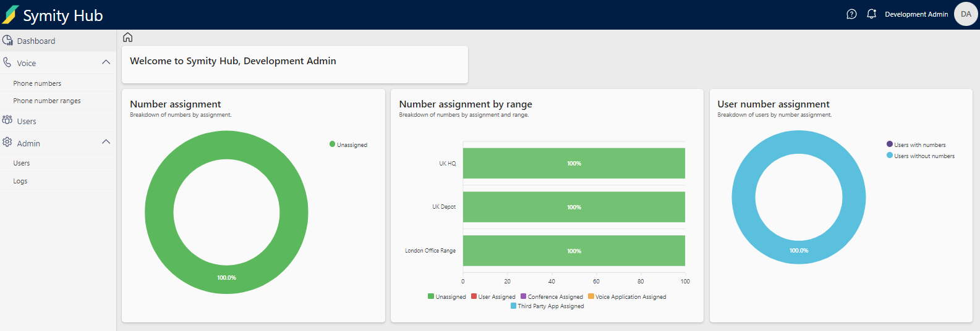Click the DA user avatar
The height and width of the screenshot is (331, 980).
tap(966, 14)
